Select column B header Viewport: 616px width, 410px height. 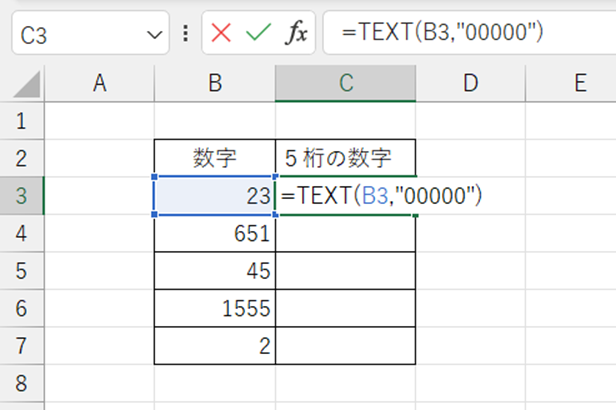tap(214, 84)
